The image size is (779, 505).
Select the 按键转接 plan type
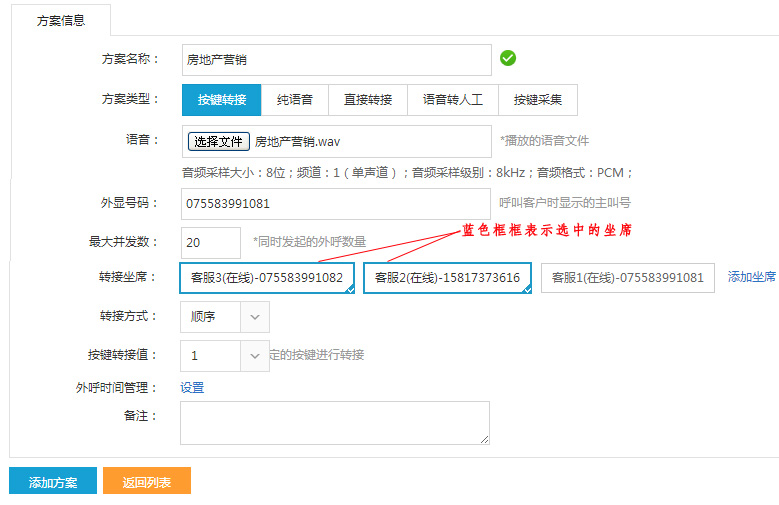[x=221, y=100]
